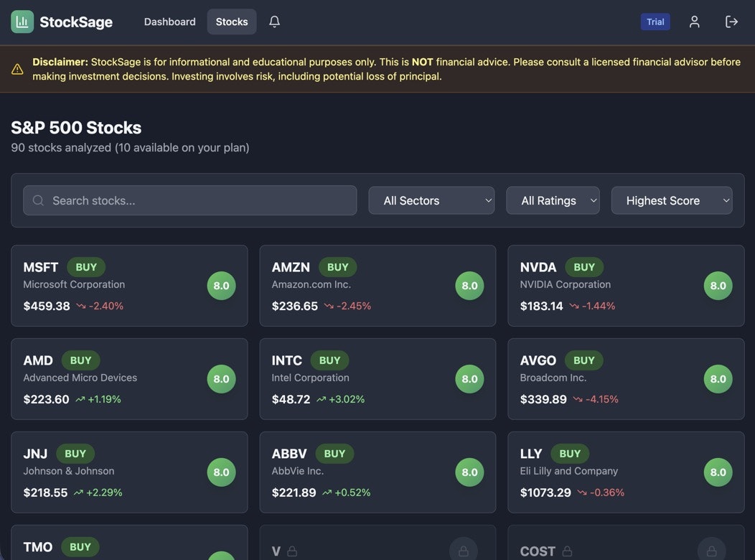Screen dimensions: 755x560
Task: Open the Eli Lilly and Company card
Action: pos(626,472)
